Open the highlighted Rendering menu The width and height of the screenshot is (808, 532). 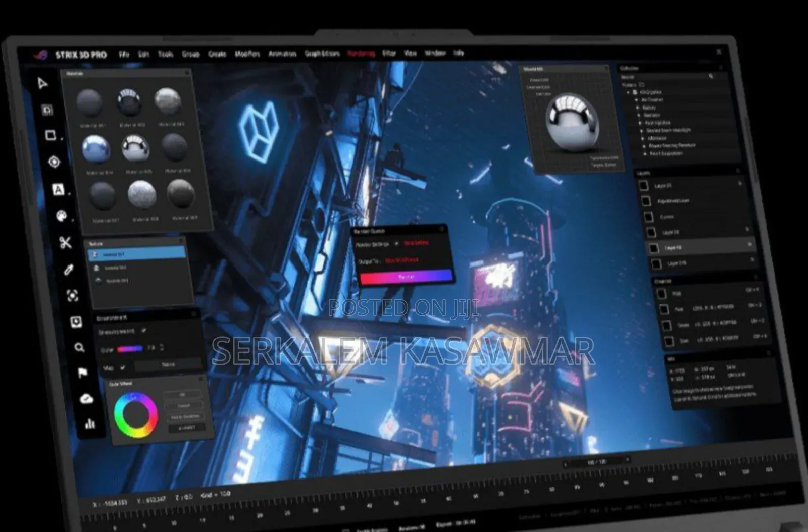click(x=361, y=54)
